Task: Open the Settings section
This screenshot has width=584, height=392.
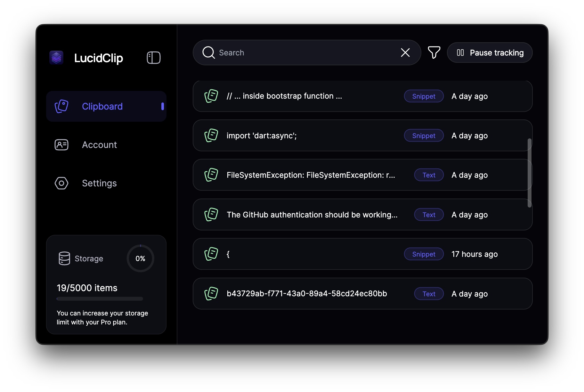Action: pos(99,183)
